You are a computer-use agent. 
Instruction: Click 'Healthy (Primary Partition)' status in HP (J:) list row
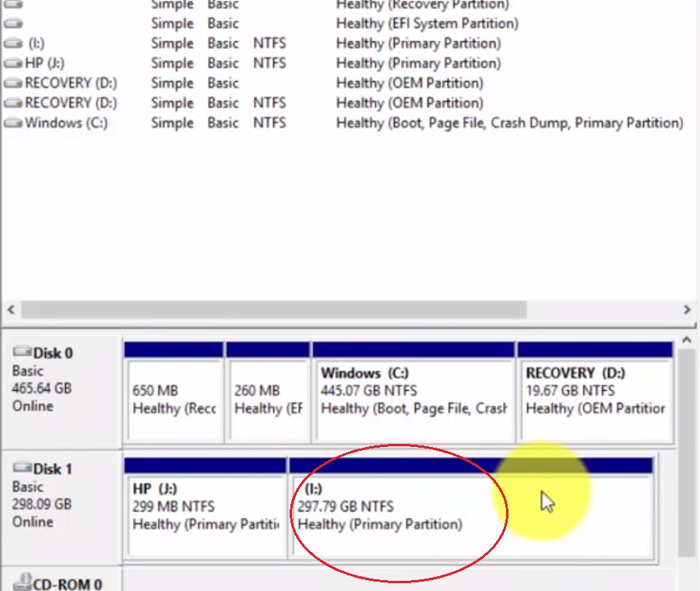[x=418, y=63]
